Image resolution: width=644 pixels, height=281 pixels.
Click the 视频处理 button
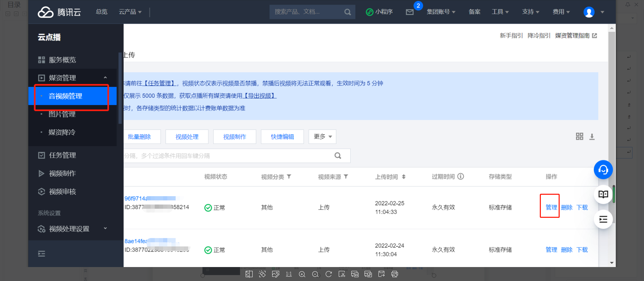187,136
